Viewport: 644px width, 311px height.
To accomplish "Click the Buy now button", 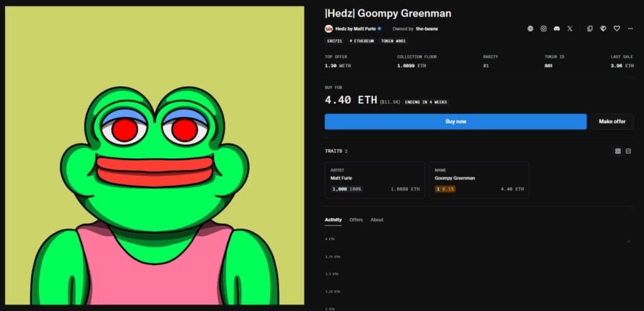I will click(x=455, y=122).
